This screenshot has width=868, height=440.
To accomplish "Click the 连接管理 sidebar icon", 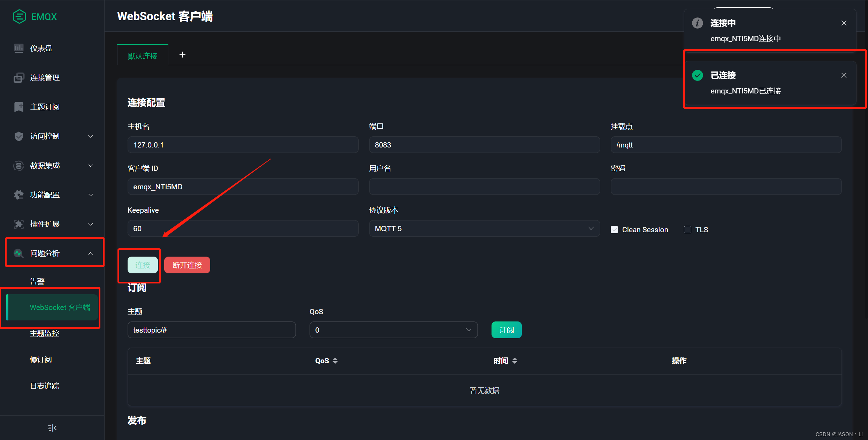I will click(19, 77).
